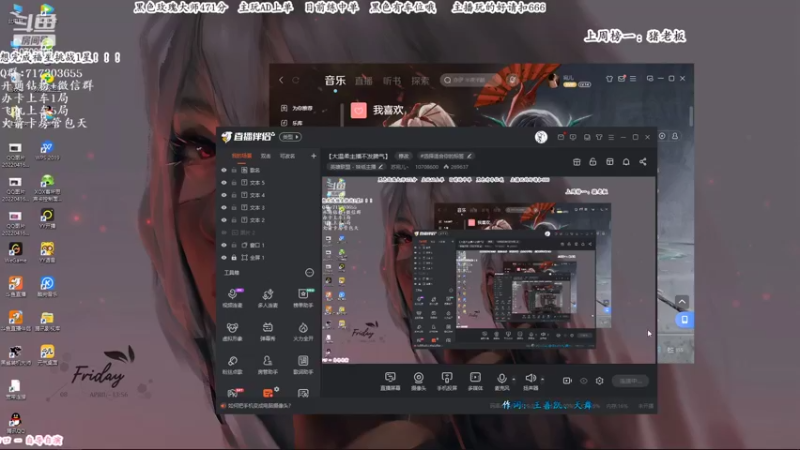
Task: Select the 文本 5 source row
Action: [268, 183]
